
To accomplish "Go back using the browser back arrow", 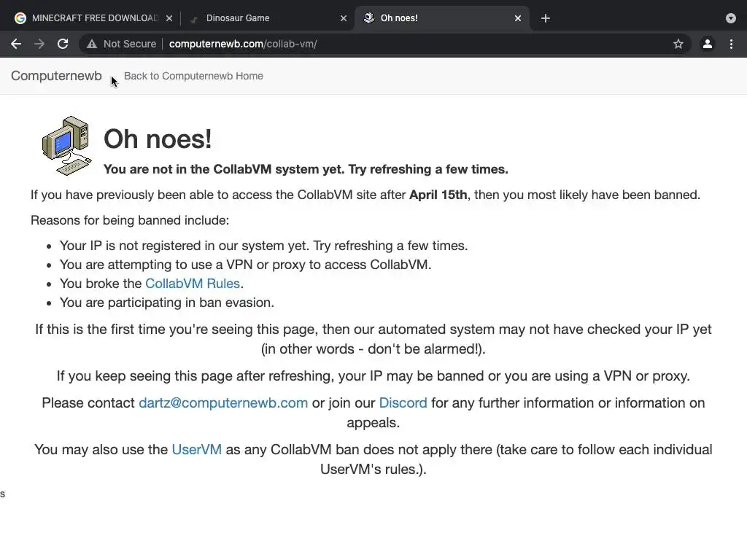I will click(16, 44).
